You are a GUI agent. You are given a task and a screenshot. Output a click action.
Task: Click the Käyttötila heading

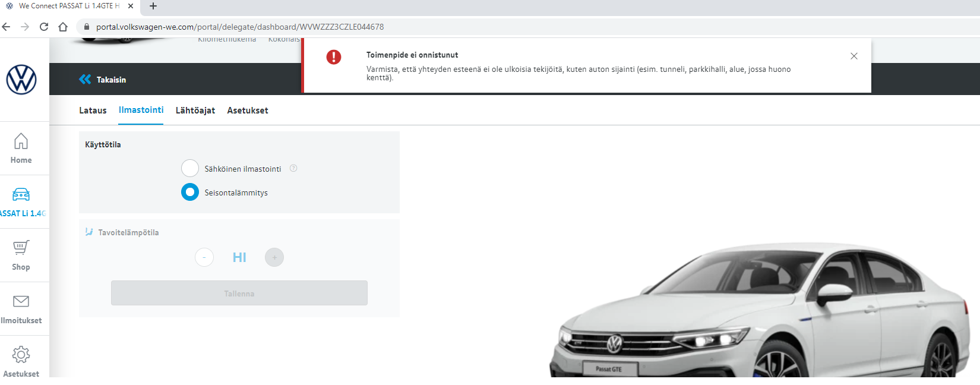pos(103,144)
